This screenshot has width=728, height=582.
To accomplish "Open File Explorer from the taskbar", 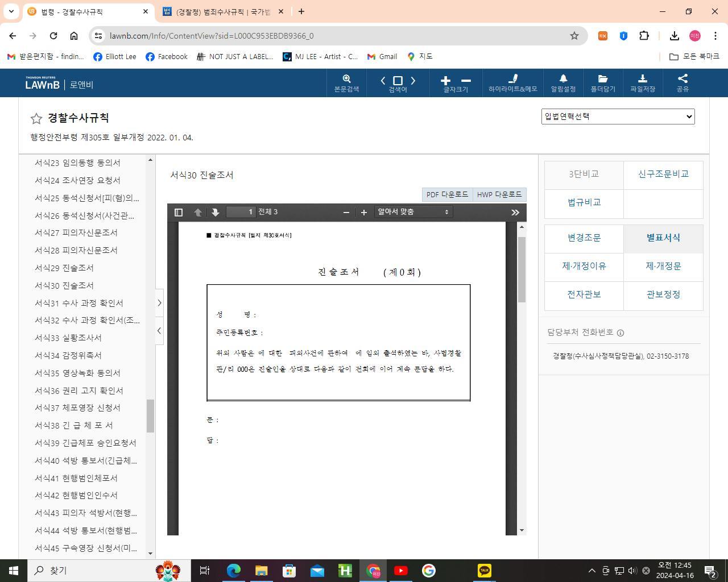I will point(261,570).
